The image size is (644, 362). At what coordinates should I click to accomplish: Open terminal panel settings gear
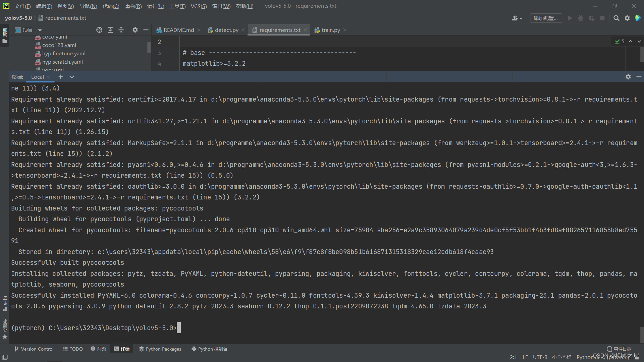628,77
